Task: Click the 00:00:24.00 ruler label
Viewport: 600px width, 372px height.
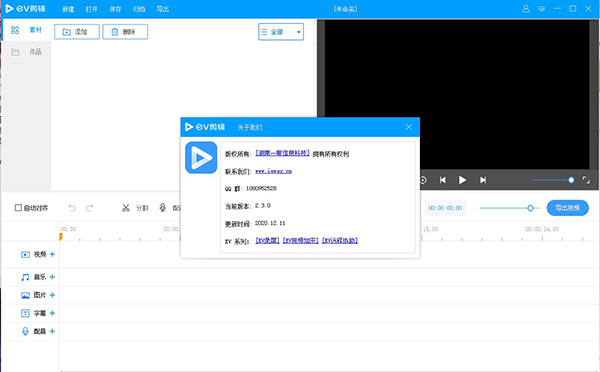Action: click(542, 229)
